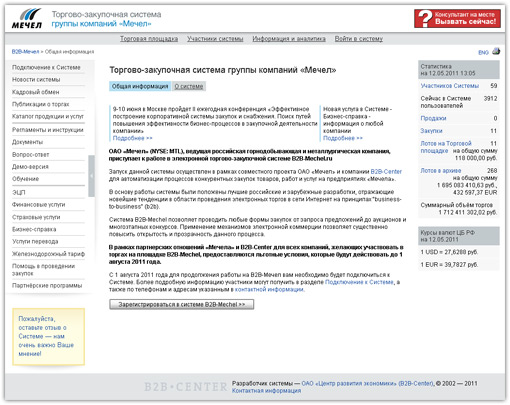Image resolution: width=510 pixels, height=405 pixels.
Task: Click the 1 USD exchange rate row
Action: coord(459,252)
